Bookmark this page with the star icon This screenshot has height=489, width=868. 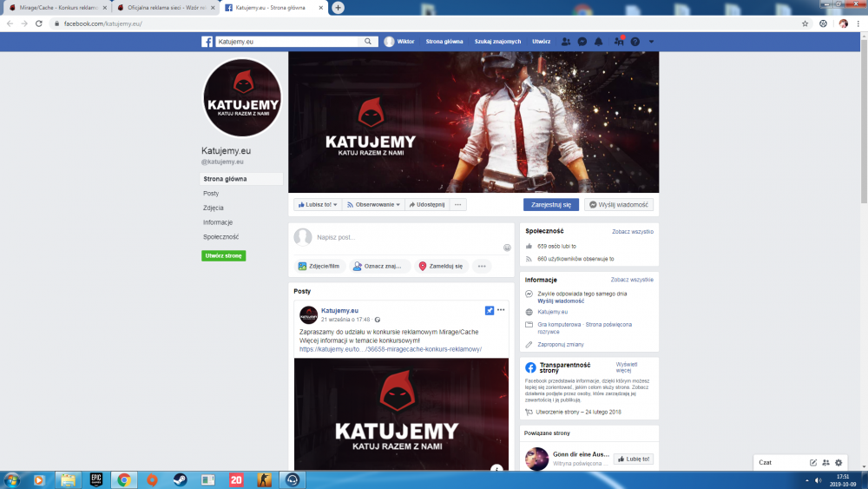[x=805, y=23]
